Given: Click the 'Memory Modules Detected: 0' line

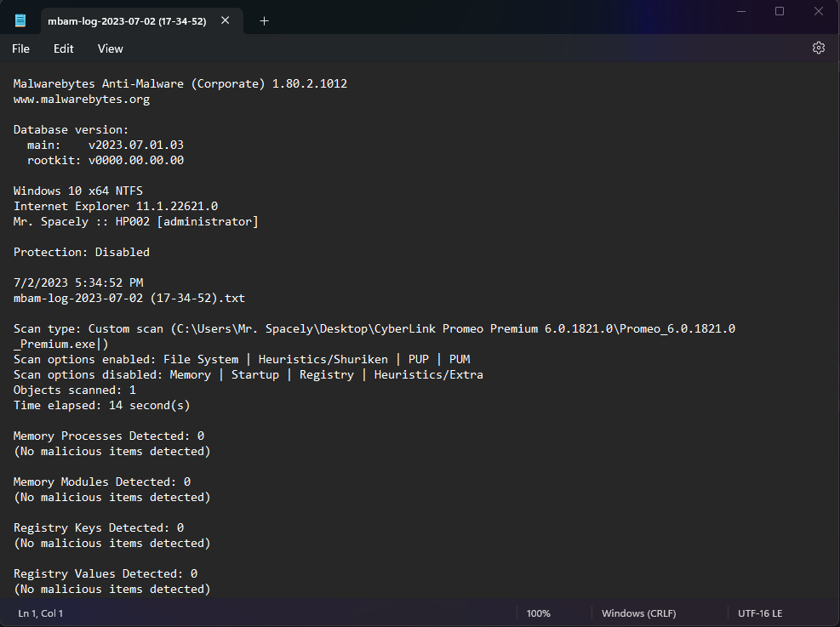Looking at the screenshot, I should 102,482.
